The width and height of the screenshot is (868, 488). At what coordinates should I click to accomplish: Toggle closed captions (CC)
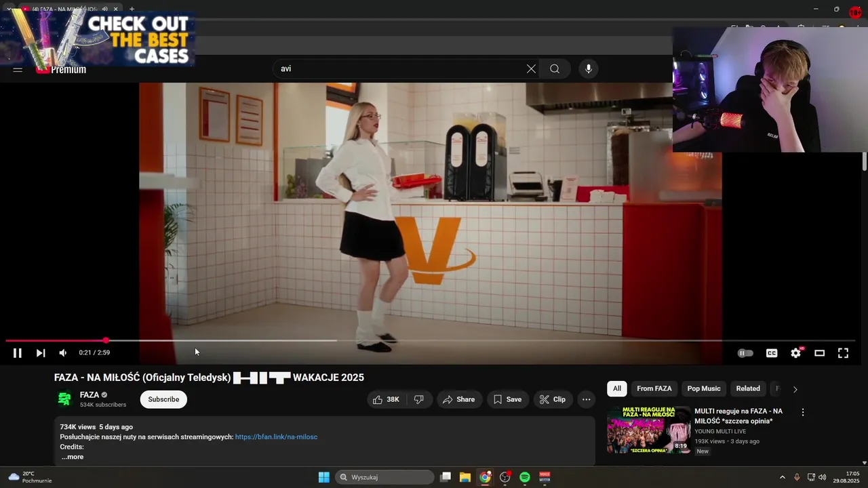772,353
